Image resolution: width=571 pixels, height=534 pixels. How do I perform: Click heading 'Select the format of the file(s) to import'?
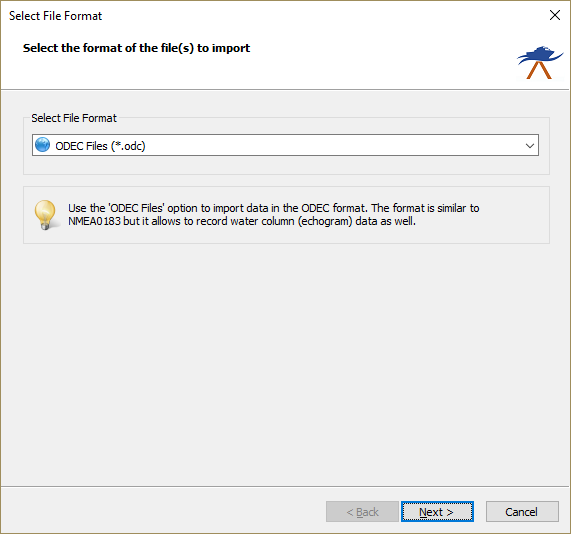pos(137,48)
